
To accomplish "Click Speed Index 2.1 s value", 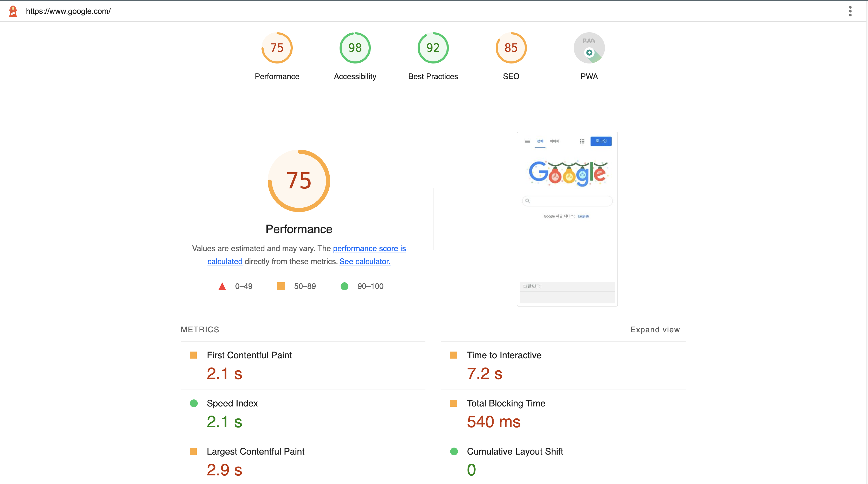I will pyautogui.click(x=224, y=422).
